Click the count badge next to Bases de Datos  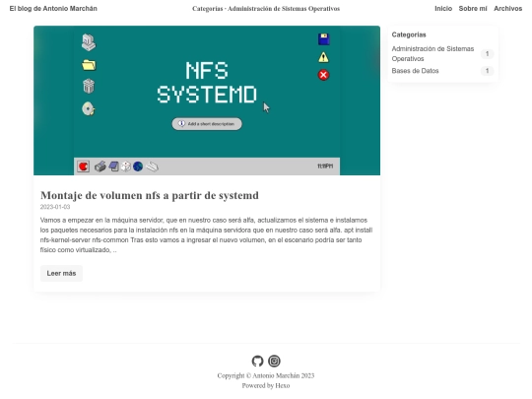pos(487,71)
